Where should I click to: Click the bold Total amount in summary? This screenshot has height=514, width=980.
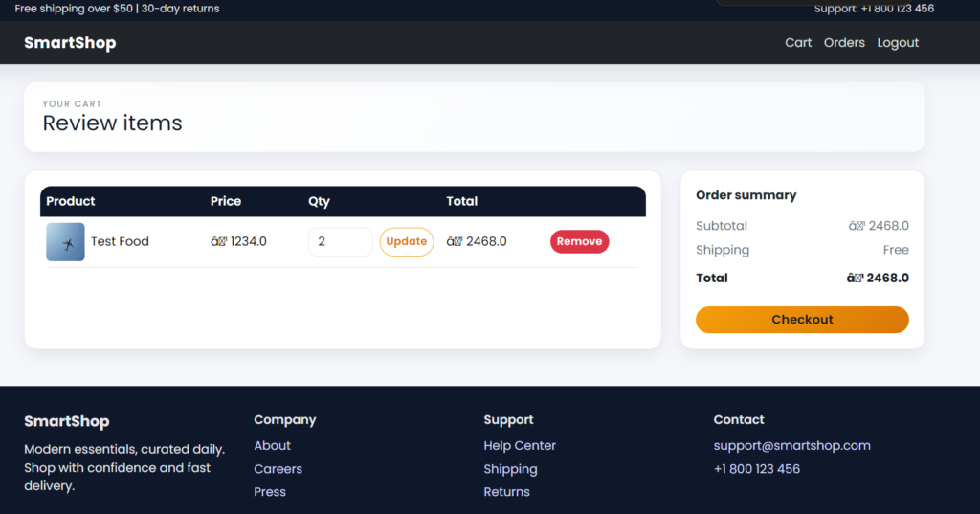tap(878, 278)
